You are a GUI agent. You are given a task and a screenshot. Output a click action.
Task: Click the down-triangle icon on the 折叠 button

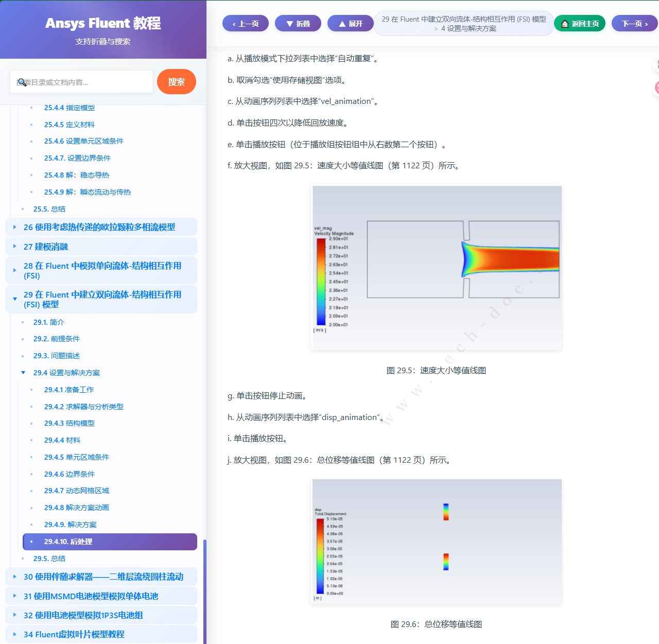tap(289, 24)
